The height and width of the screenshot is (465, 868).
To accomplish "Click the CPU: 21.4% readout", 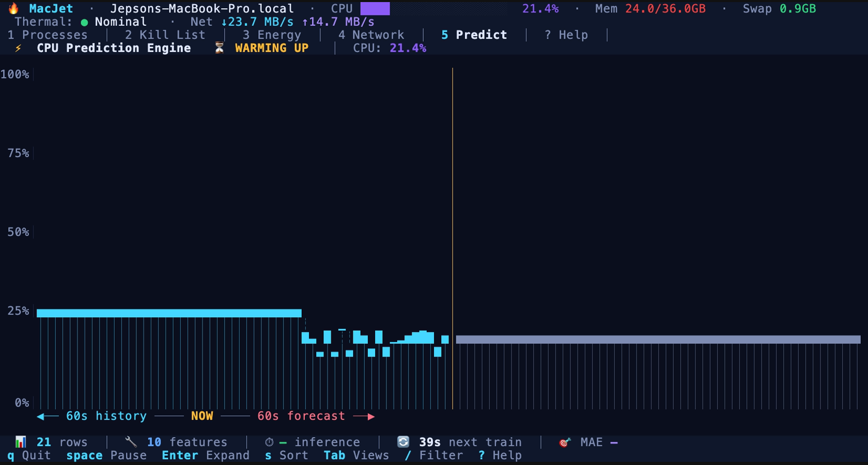I will tap(390, 48).
